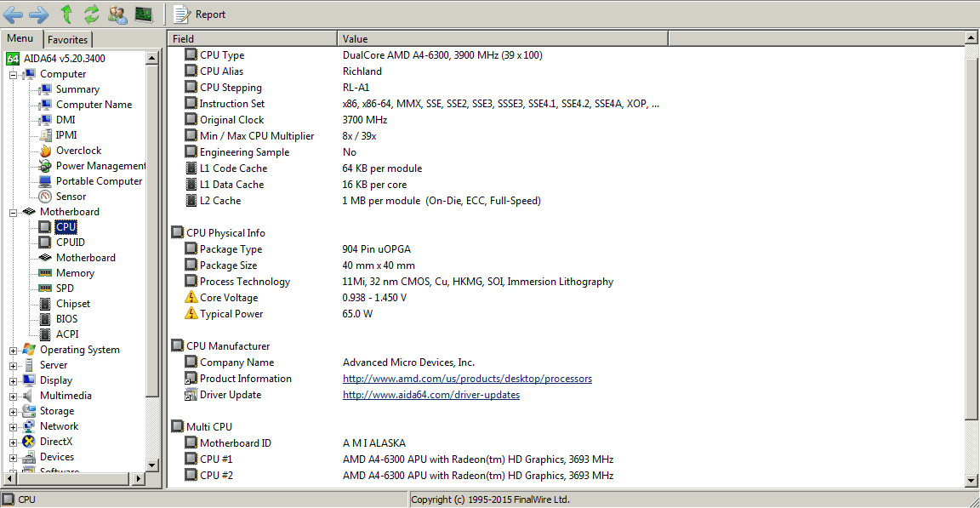Viewport: 980px width, 508px height.
Task: Open the aida64 driver-updates link
Action: pyautogui.click(x=430, y=395)
